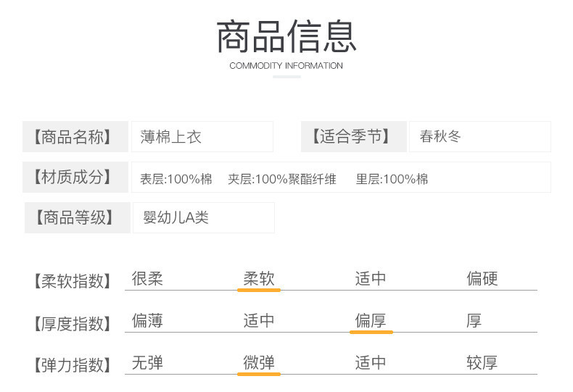Choose 偏硬 in the softness index
The width and height of the screenshot is (573, 392).
point(482,279)
